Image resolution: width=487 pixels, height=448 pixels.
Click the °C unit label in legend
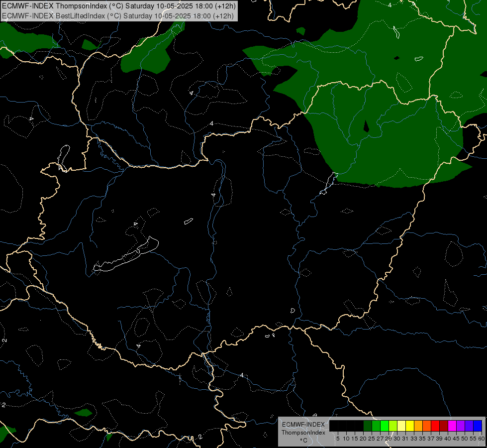(x=303, y=440)
